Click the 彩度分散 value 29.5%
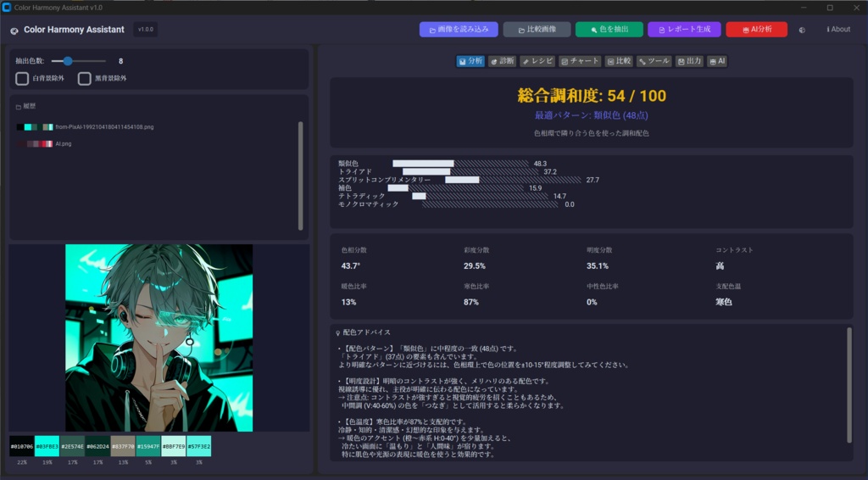This screenshot has height=480, width=868. [x=475, y=266]
